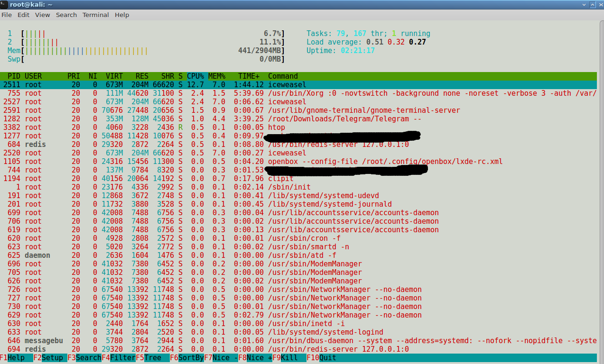Sort by the MEM% column header
The image size is (604, 364).
coord(217,76)
